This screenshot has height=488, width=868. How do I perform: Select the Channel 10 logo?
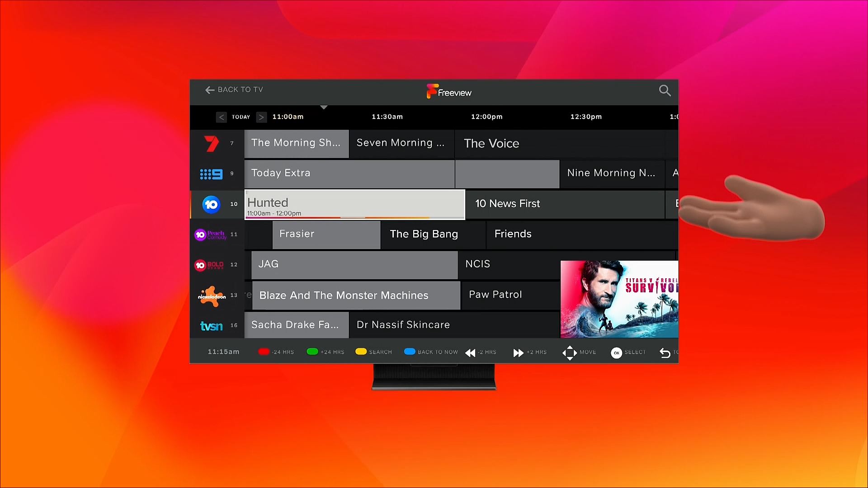[211, 204]
